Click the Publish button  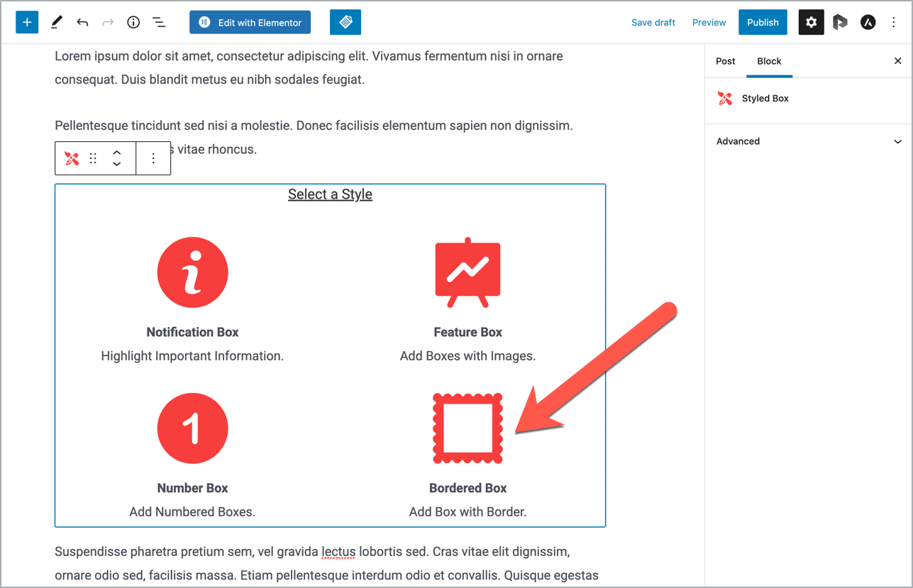click(763, 22)
